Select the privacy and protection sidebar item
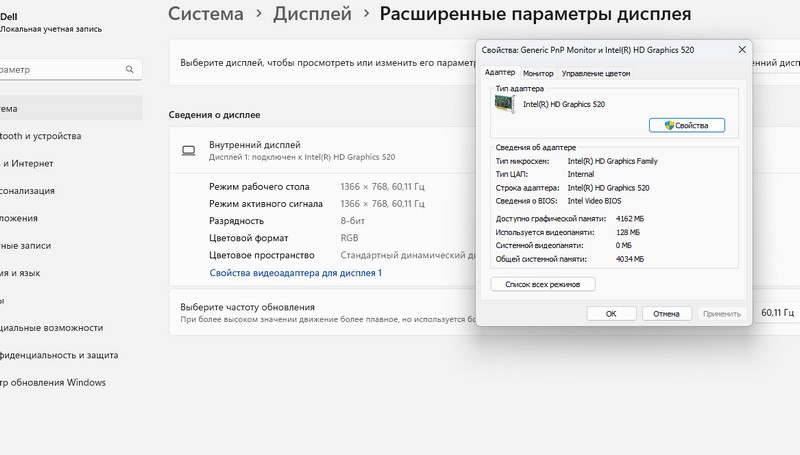Screen dimensions: 800x455 coord(58,354)
